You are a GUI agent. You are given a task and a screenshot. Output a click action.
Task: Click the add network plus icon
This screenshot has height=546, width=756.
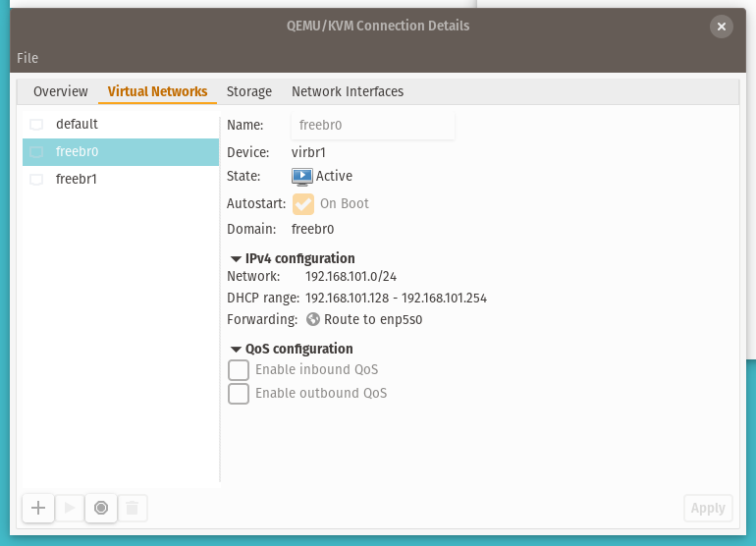(38, 508)
